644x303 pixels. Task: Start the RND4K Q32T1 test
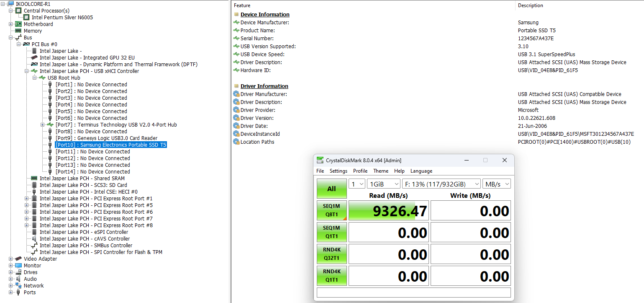[x=332, y=254]
